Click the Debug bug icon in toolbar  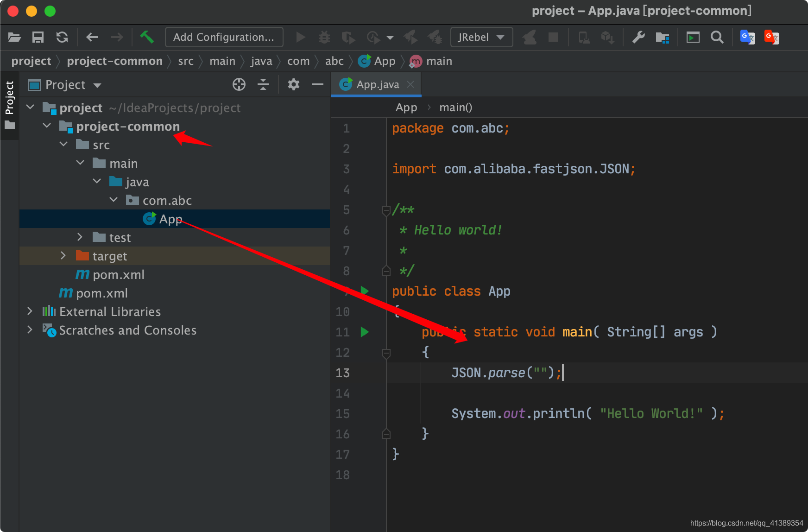[324, 37]
